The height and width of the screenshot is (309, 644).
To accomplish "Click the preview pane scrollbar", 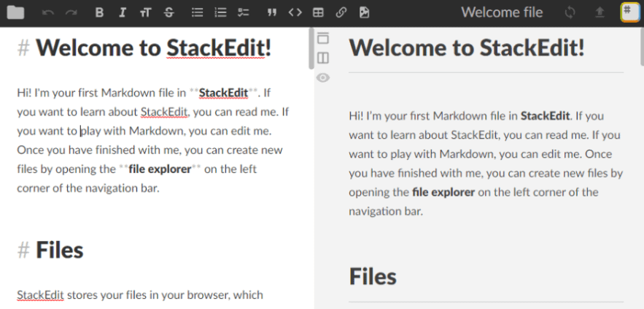I will (x=642, y=47).
